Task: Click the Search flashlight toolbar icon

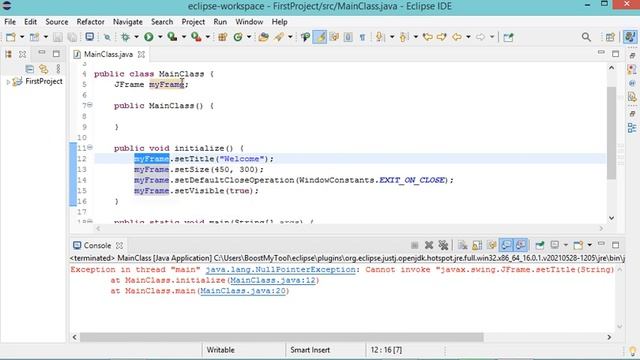Action: pyautogui.click(x=279, y=37)
